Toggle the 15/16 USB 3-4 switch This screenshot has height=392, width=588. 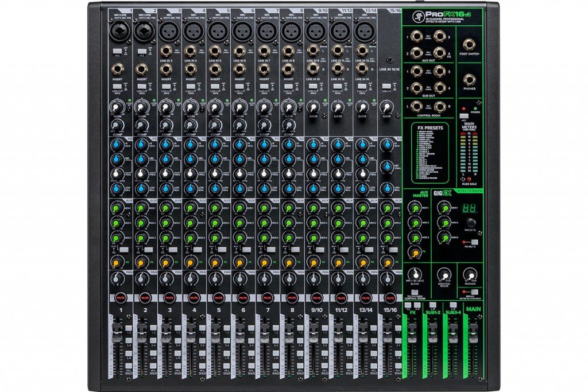386,87
